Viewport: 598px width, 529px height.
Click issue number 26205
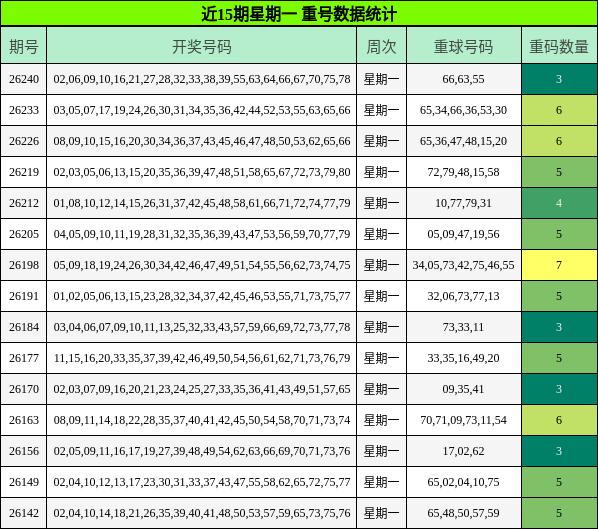click(x=24, y=234)
